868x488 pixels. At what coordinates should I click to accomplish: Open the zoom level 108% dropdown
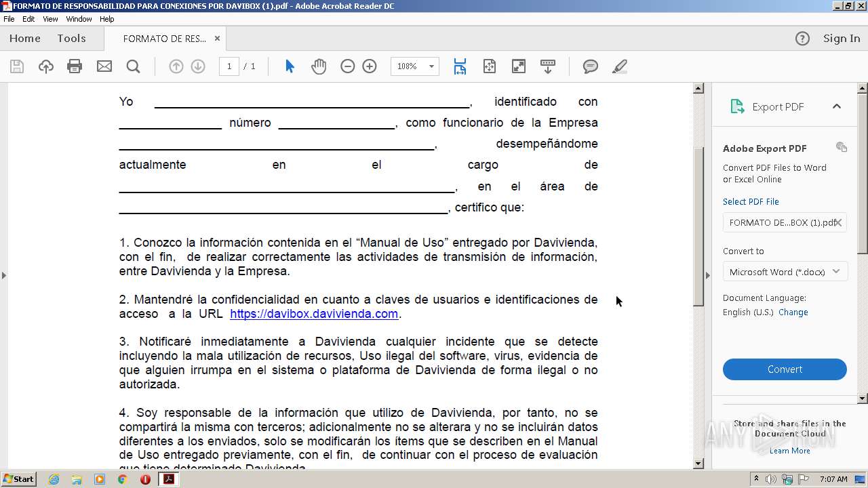[x=431, y=66]
